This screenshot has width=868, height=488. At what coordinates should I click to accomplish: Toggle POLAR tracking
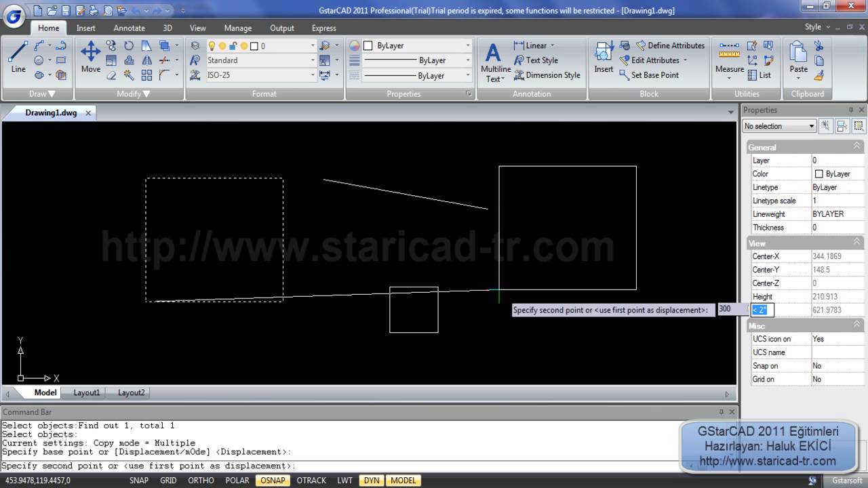237,481
